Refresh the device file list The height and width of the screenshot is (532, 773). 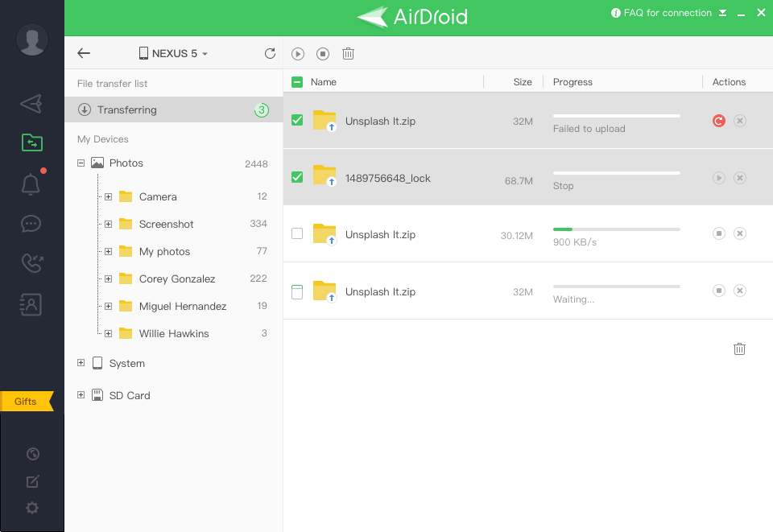270,53
